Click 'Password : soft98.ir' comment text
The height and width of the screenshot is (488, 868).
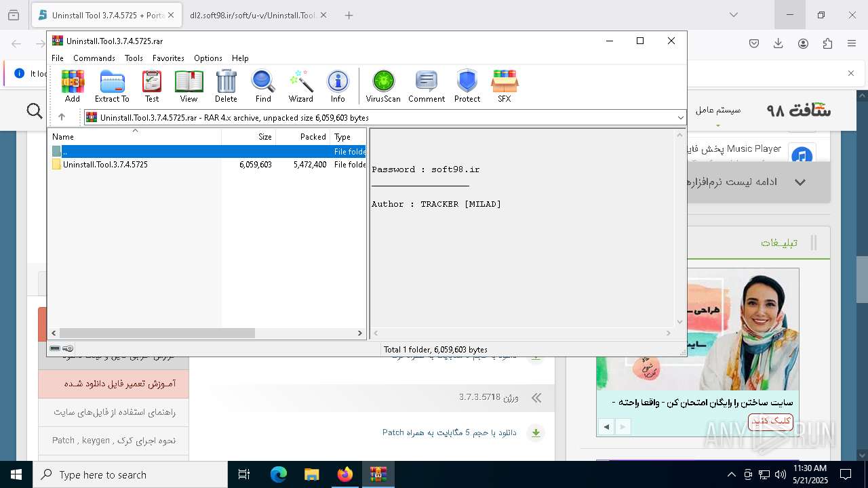(425, 169)
